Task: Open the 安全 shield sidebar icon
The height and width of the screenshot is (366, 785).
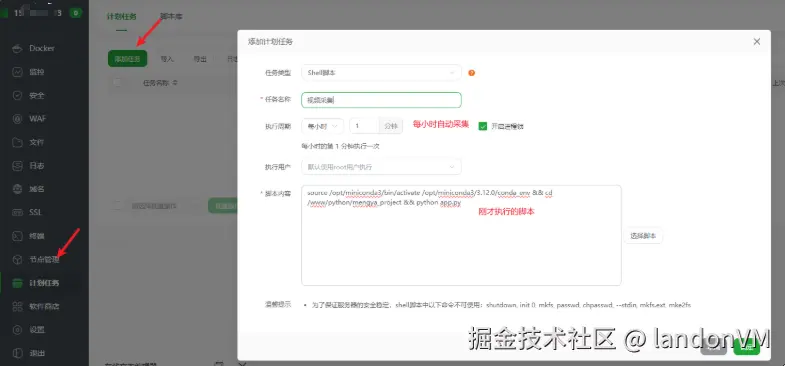Action: (x=18, y=95)
